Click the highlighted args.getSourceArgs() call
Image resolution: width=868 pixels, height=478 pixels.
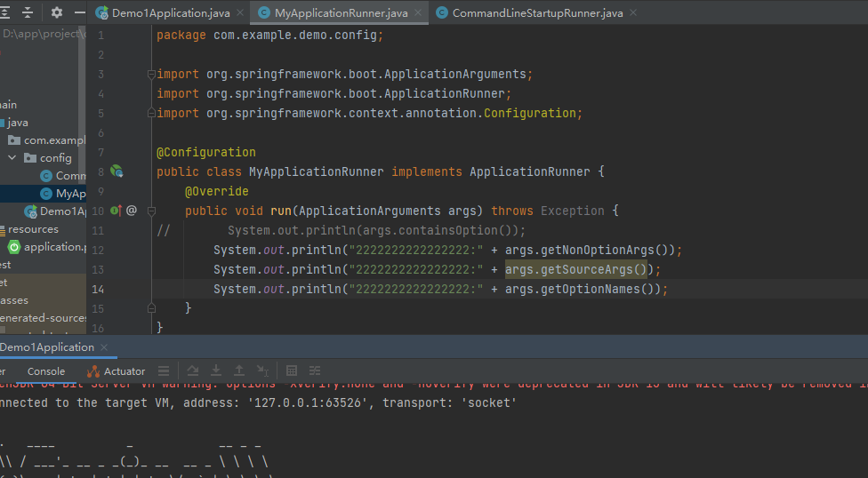tap(575, 269)
